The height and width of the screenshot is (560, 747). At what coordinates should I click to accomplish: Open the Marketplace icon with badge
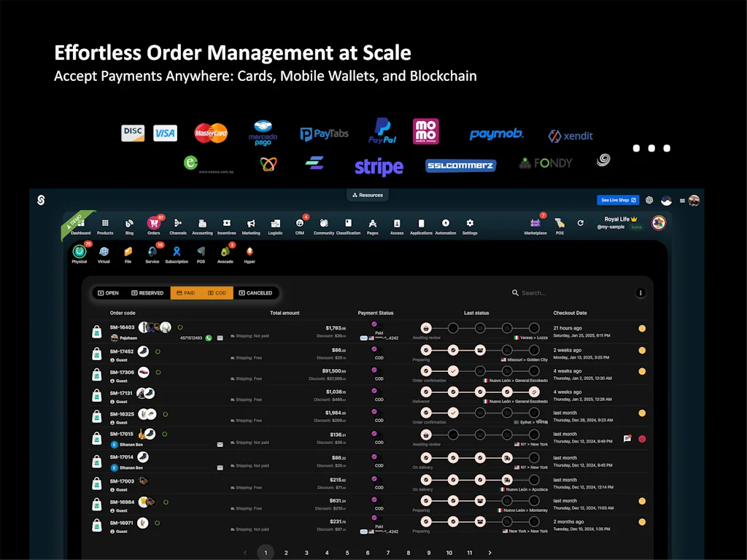point(535,223)
